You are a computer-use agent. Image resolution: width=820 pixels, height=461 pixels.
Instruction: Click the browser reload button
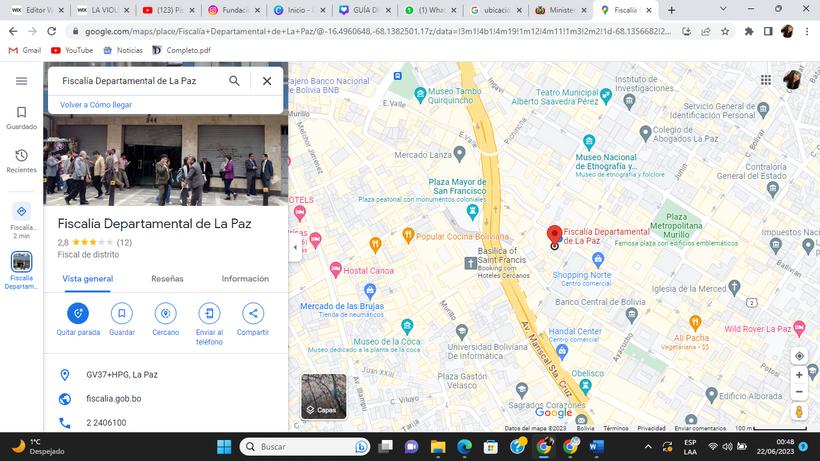pos(51,31)
